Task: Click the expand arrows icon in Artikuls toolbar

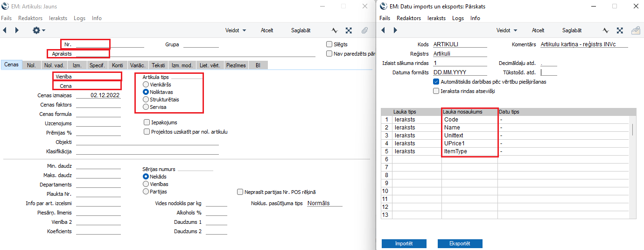Action: 349,30
